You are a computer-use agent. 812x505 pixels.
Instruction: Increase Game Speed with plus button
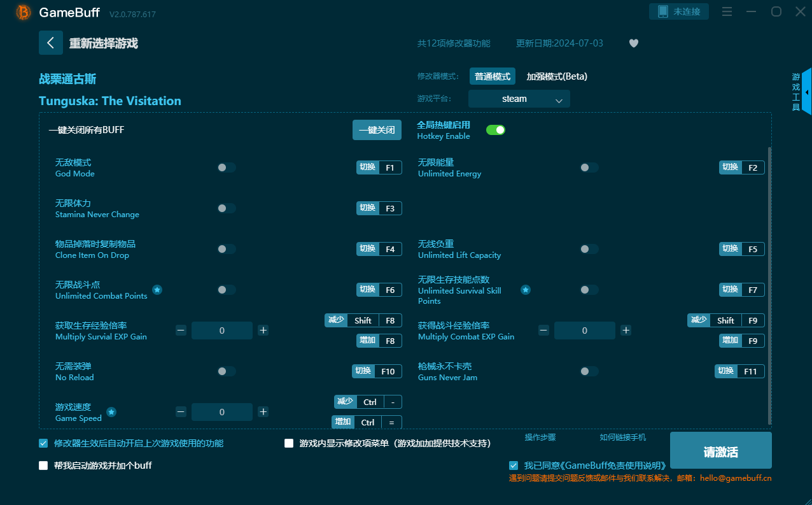(263, 412)
